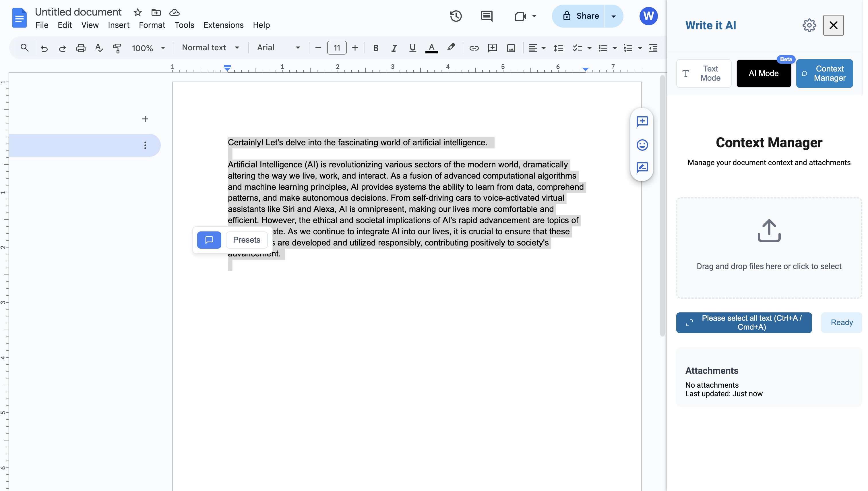The height and width of the screenshot is (491, 868).
Task: Open the W account avatar
Action: coord(648,16)
